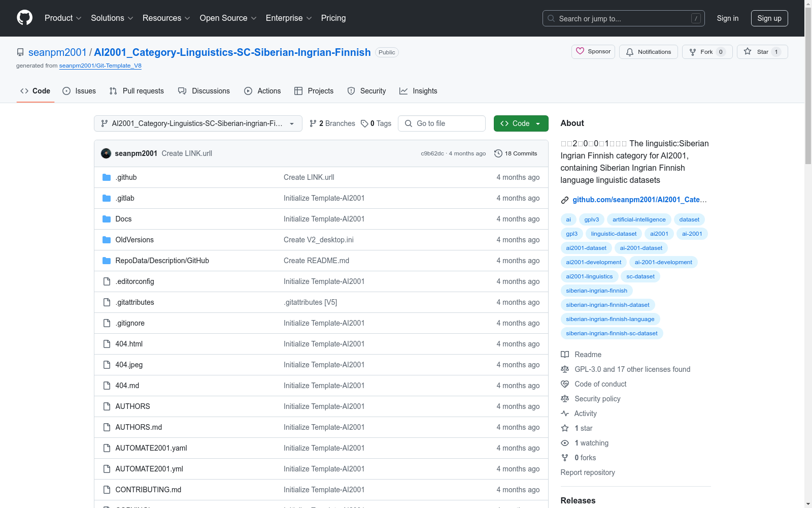812x508 pixels.
Task: Click the OldVersions folder icon
Action: point(107,240)
